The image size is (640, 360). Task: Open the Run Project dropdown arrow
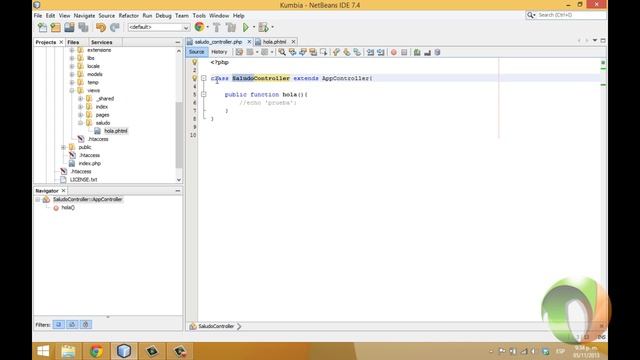click(254, 27)
